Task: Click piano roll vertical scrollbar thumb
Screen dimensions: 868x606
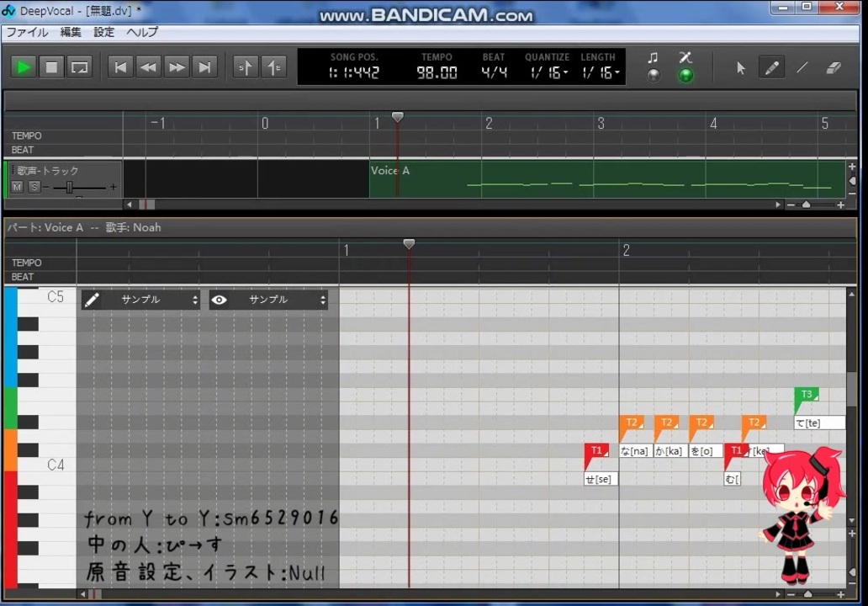Action: click(851, 390)
